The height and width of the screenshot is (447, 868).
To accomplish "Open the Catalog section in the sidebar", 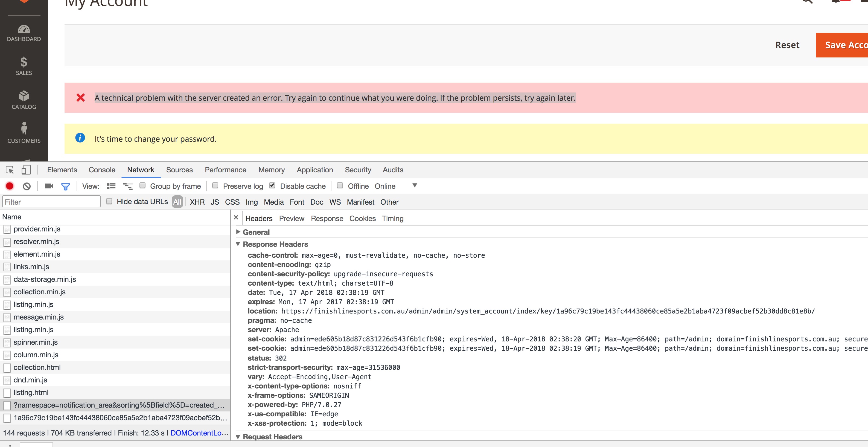I will click(x=24, y=100).
